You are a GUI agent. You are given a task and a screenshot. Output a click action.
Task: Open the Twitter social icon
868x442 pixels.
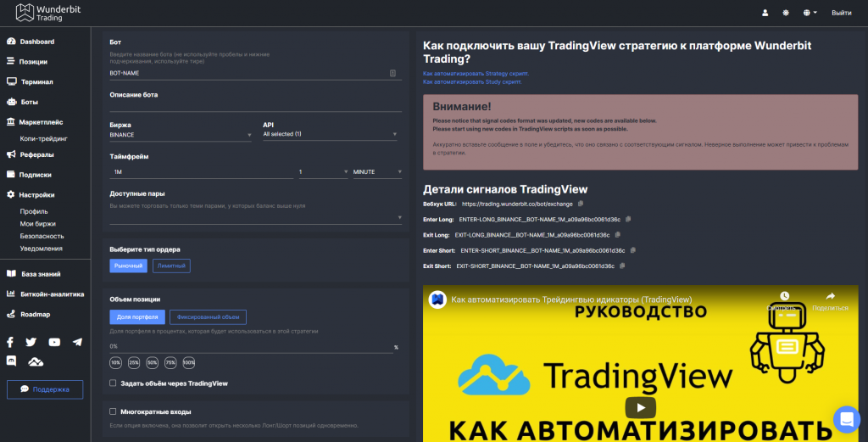point(31,342)
